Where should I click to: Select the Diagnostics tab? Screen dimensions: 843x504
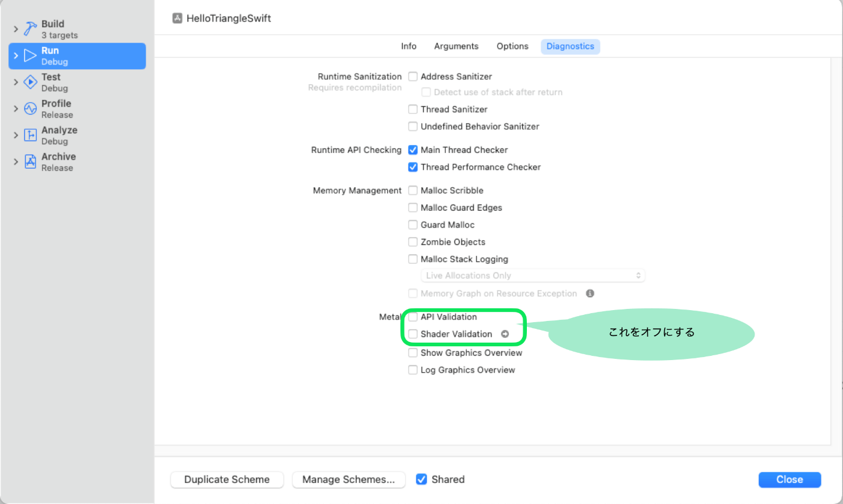pyautogui.click(x=570, y=46)
